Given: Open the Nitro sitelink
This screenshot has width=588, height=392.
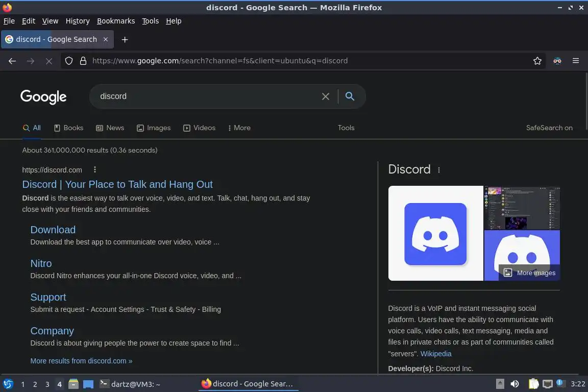Looking at the screenshot, I should click(x=41, y=263).
